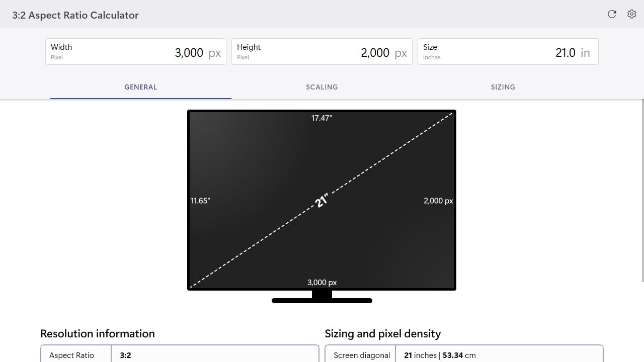Select the 3,000 width value to edit
644x362 pixels.
tap(189, 52)
